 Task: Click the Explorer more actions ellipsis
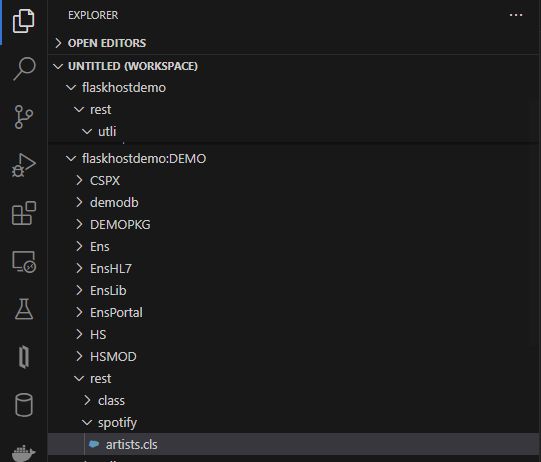tap(516, 15)
